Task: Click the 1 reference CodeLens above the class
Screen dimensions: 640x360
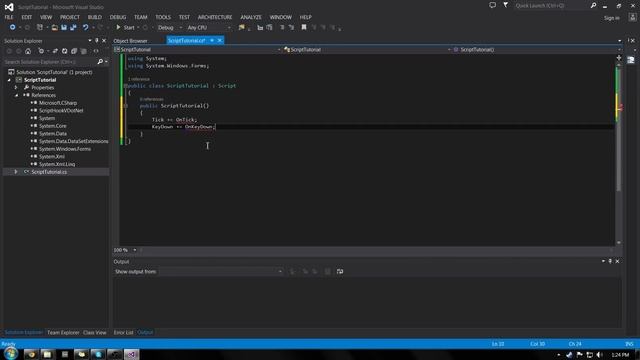Action: [x=138, y=79]
